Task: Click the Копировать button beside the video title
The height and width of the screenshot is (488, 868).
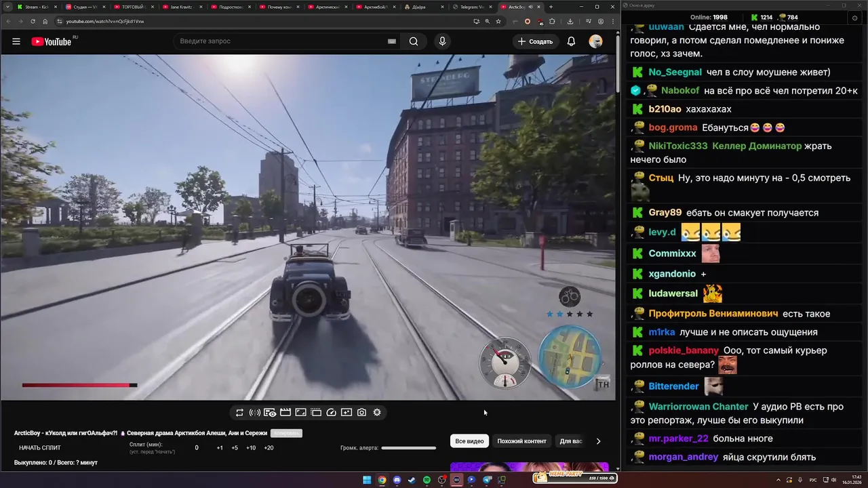Action: 286,433
